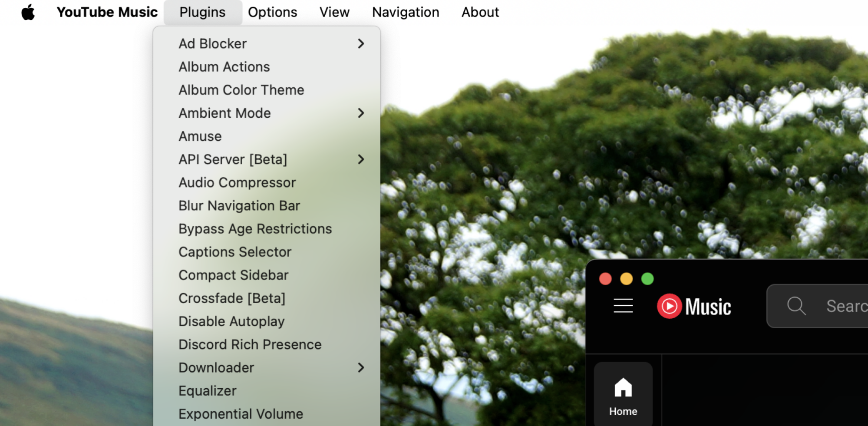Open the About menu
Viewport: 868px width, 426px height.
[x=480, y=12]
